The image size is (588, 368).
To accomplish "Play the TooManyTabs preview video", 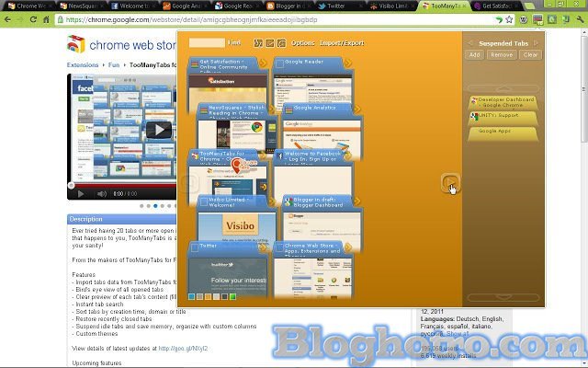I will (159, 130).
